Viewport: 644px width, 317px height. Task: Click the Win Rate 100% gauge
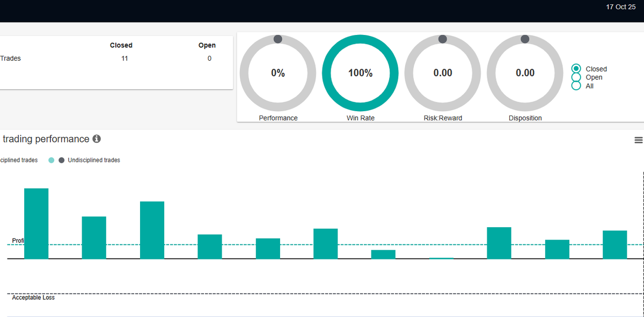(360, 73)
